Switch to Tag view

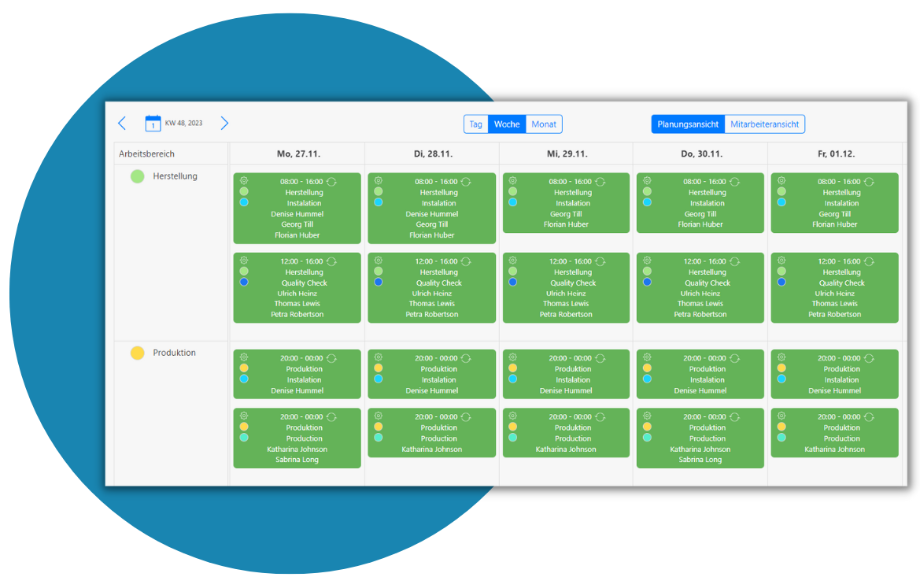tap(475, 124)
